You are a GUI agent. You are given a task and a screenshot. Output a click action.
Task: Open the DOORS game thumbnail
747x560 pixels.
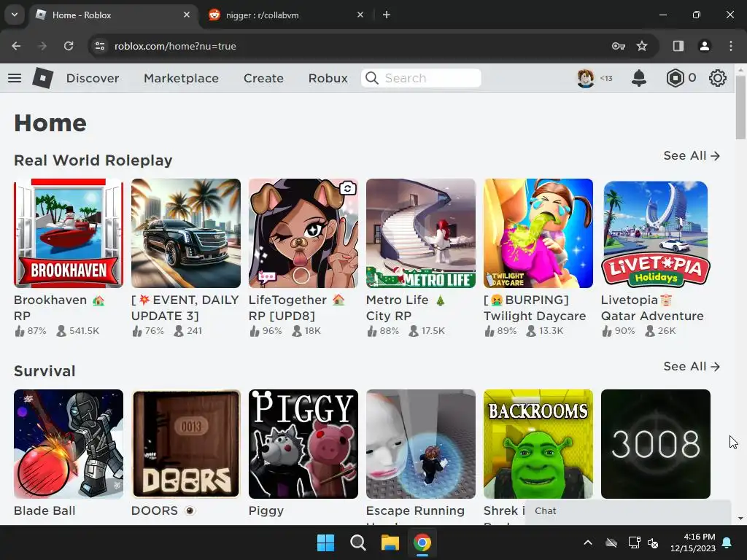[x=186, y=444]
